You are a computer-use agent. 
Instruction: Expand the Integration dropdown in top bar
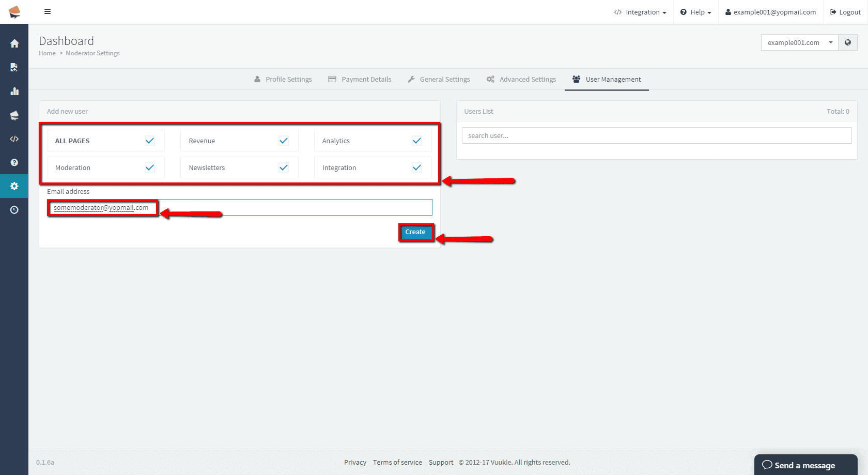[640, 12]
